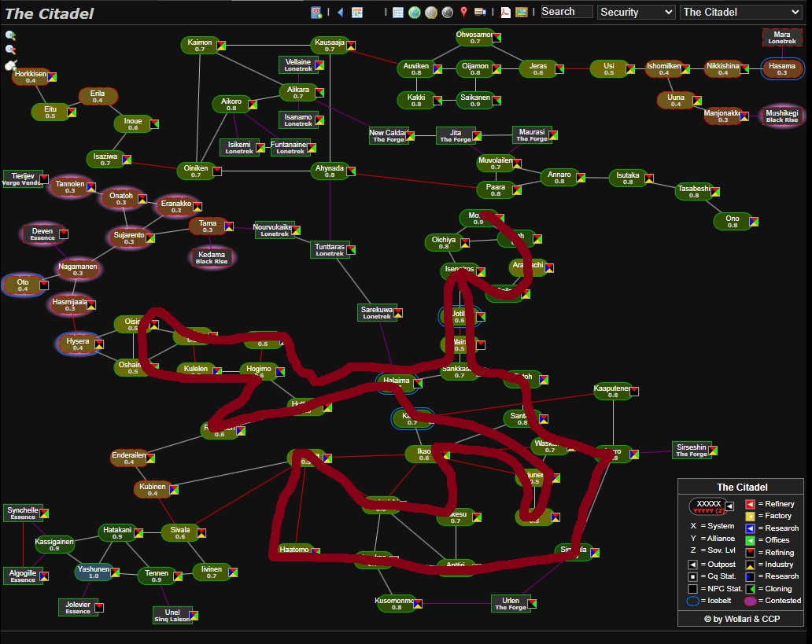812x644 pixels.
Task: Click the zoom out magnifier icon
Action: click(x=10, y=50)
